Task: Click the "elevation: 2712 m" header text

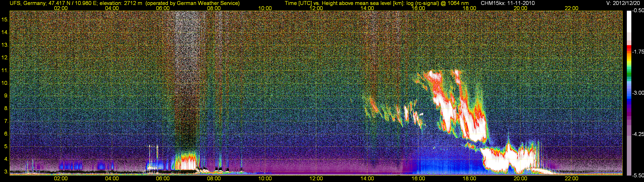Action: [121, 3]
